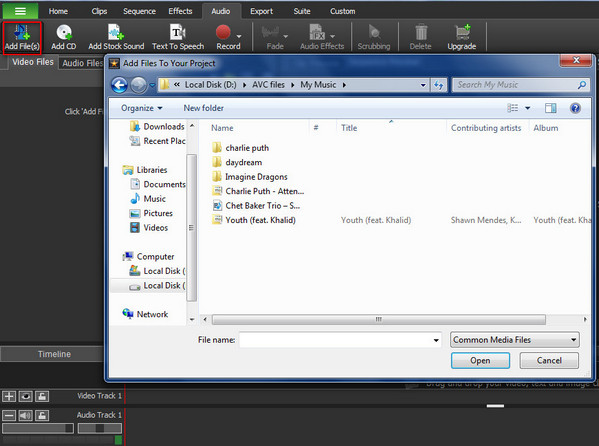Open Add Stock Sound tool

point(116,37)
